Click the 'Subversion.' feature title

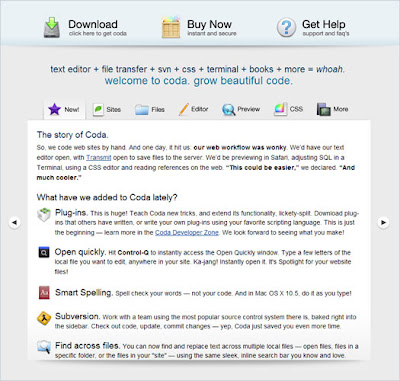[x=78, y=316]
